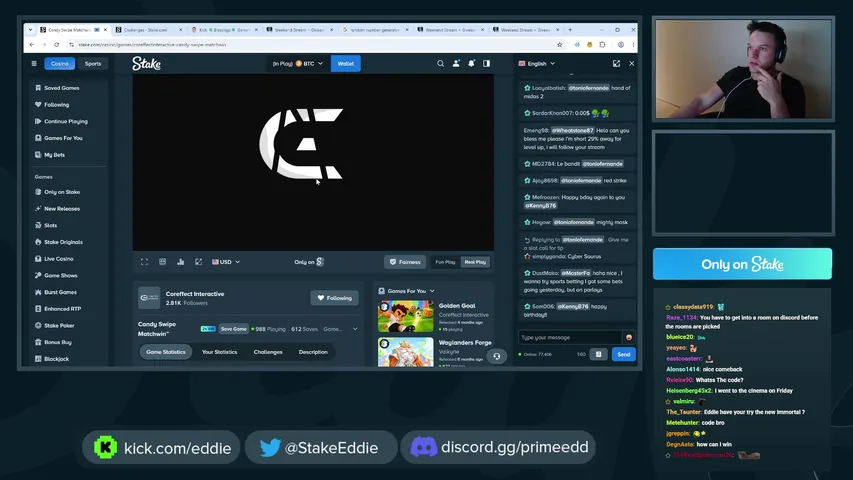853x480 pixels.
Task: Open the search magnifier in Stake header
Action: coord(440,64)
